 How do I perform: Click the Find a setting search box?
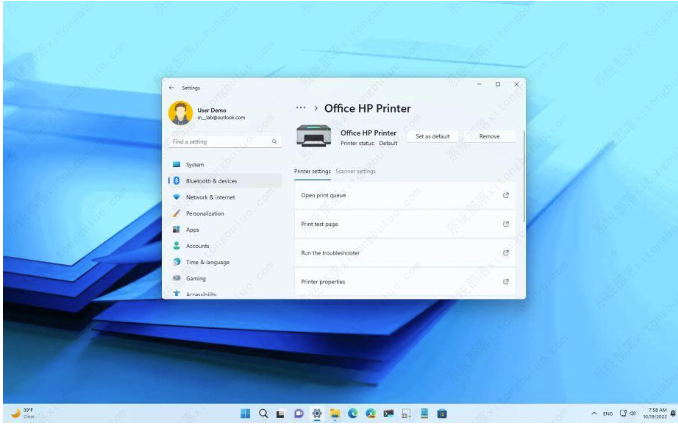tap(225, 142)
